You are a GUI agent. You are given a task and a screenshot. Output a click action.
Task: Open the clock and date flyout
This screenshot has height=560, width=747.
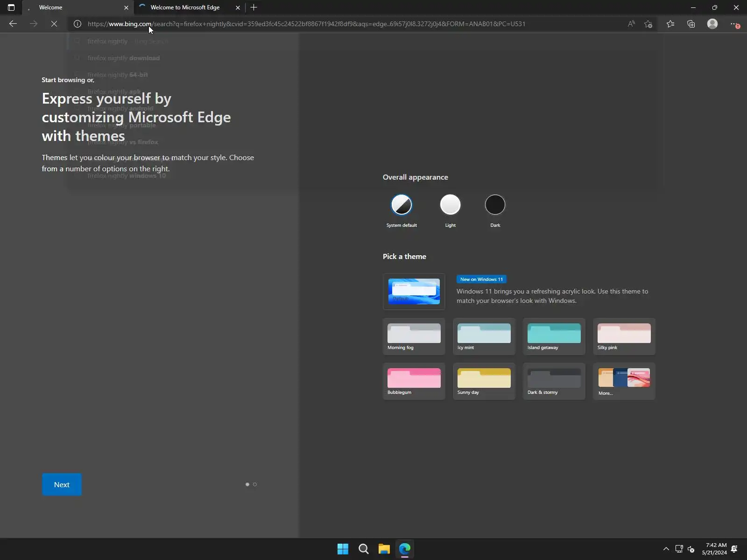click(714, 549)
